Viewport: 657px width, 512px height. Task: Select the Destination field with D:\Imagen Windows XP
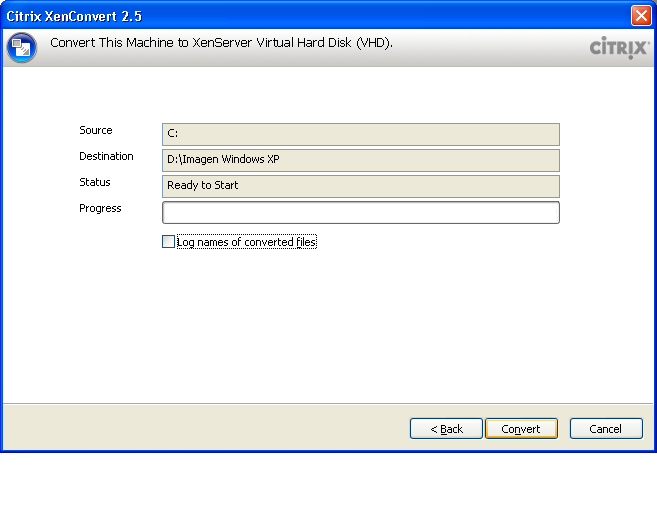[x=360, y=160]
